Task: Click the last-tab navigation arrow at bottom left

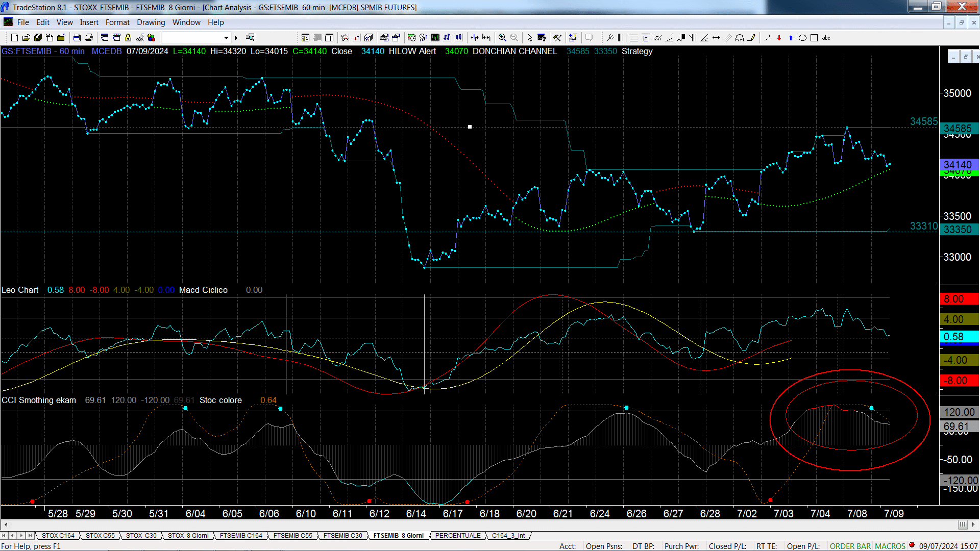Action: click(x=30, y=536)
